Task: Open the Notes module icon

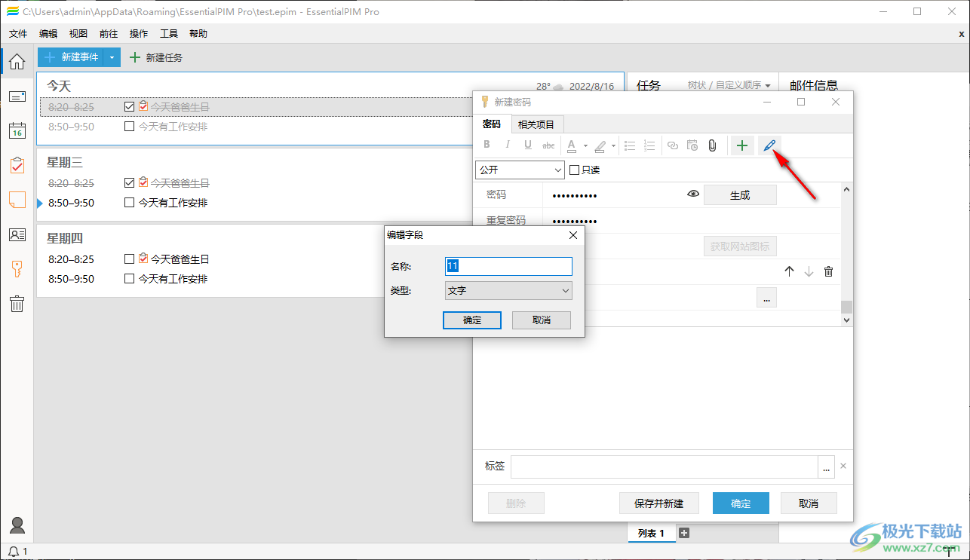Action: click(x=17, y=200)
